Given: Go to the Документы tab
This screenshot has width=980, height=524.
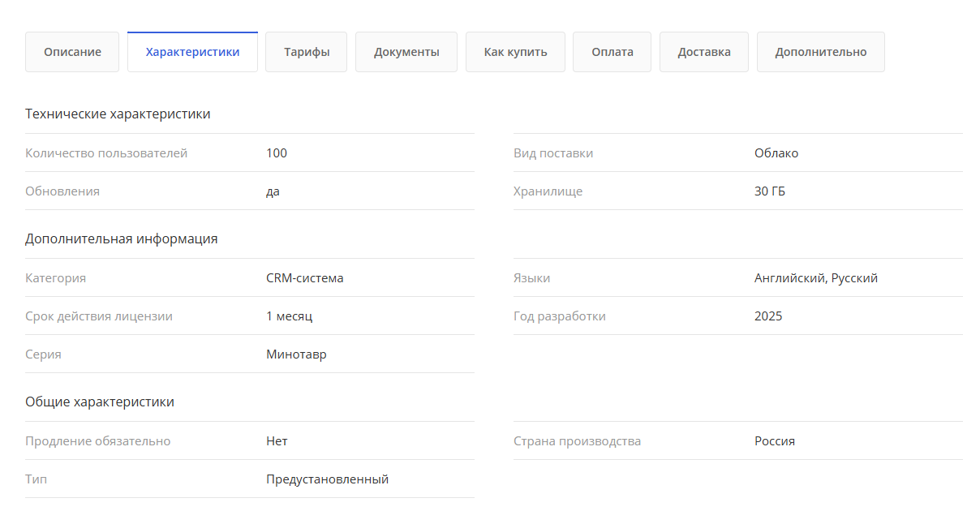Looking at the screenshot, I should click(x=406, y=52).
